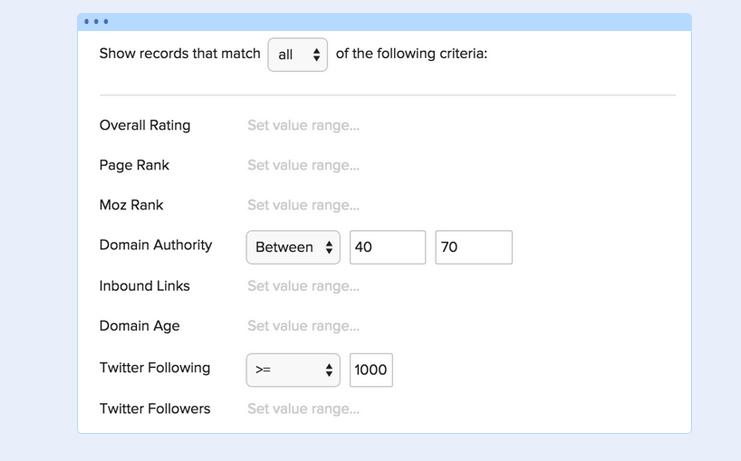Click the third dot in the window title bar
The width and height of the screenshot is (741, 461).
(106, 21)
